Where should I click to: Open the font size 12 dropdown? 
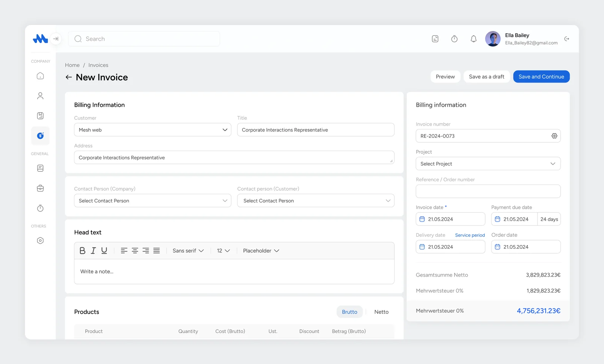[223, 251]
